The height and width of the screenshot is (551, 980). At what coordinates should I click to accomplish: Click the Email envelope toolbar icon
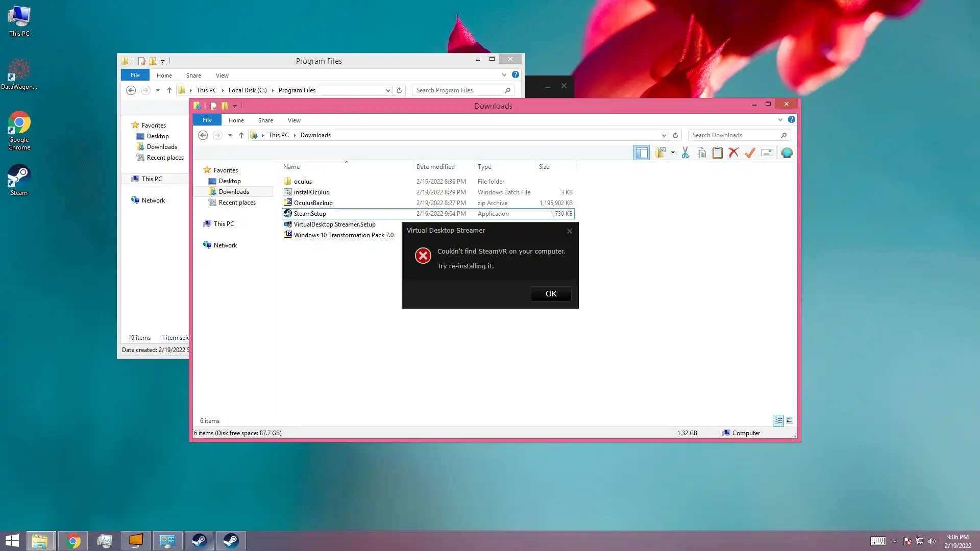pyautogui.click(x=766, y=153)
